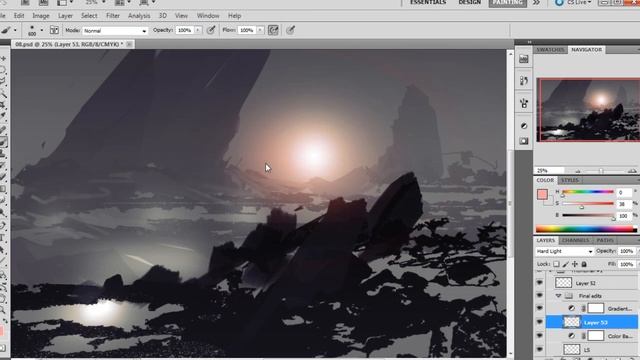Image resolution: width=640 pixels, height=360 pixels.
Task: Toggle Lock all padlock icon
Action: click(x=584, y=264)
